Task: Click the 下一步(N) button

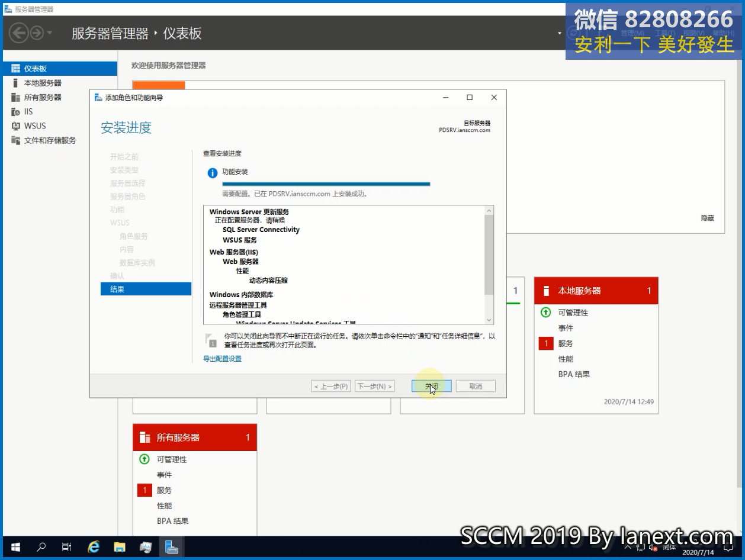Action: [375, 386]
